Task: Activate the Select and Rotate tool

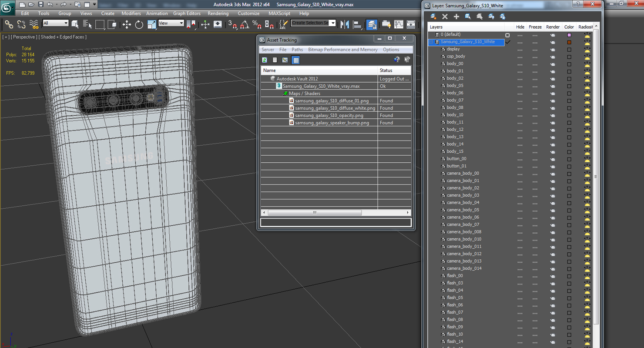Action: click(x=139, y=24)
